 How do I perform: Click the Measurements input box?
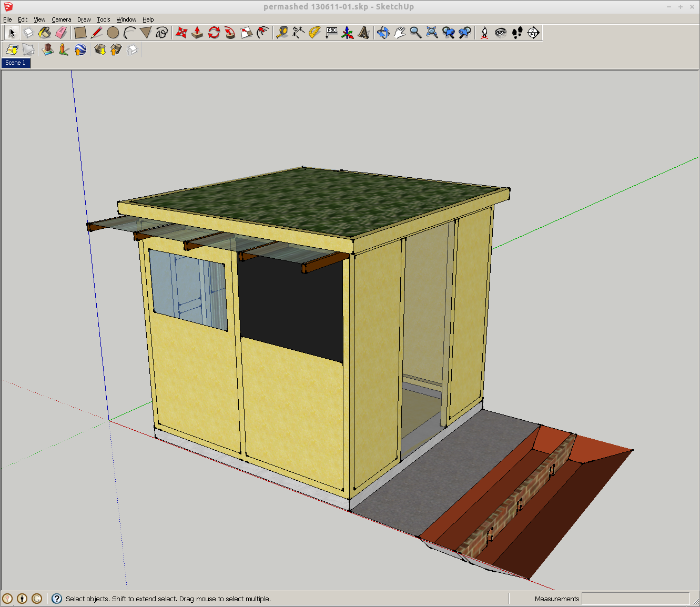point(635,599)
